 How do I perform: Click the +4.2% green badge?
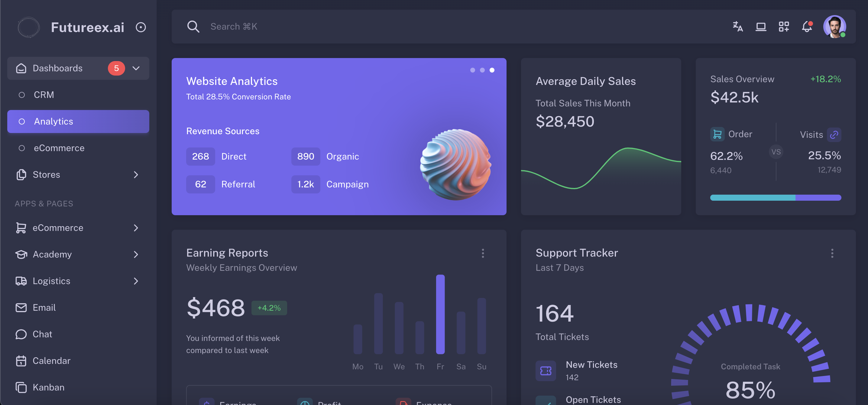[269, 308]
